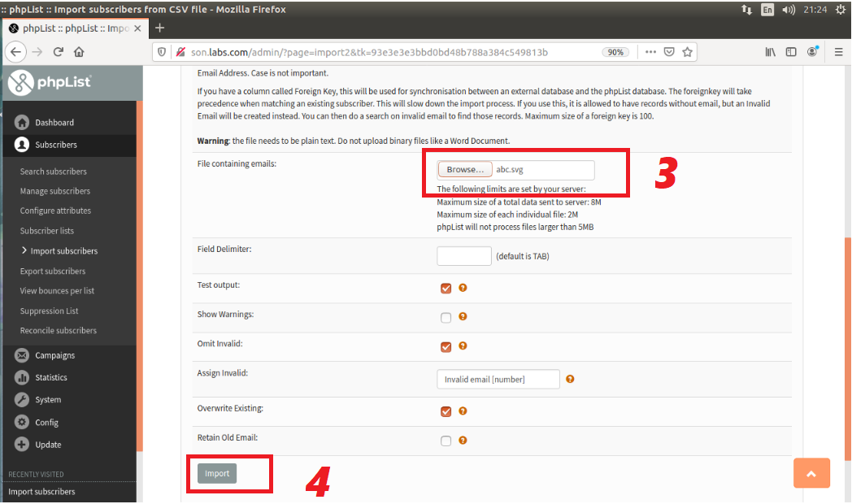
Task: Click the Campaigns envelope icon
Action: [22, 355]
